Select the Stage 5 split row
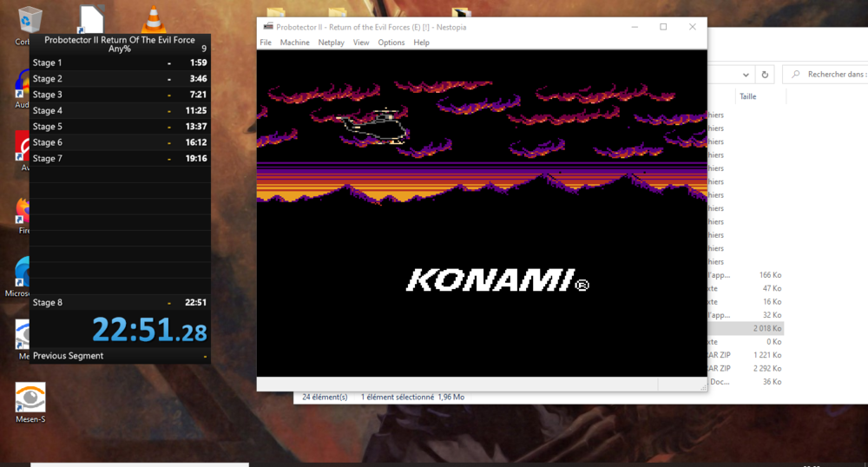The width and height of the screenshot is (868, 467). [x=120, y=126]
